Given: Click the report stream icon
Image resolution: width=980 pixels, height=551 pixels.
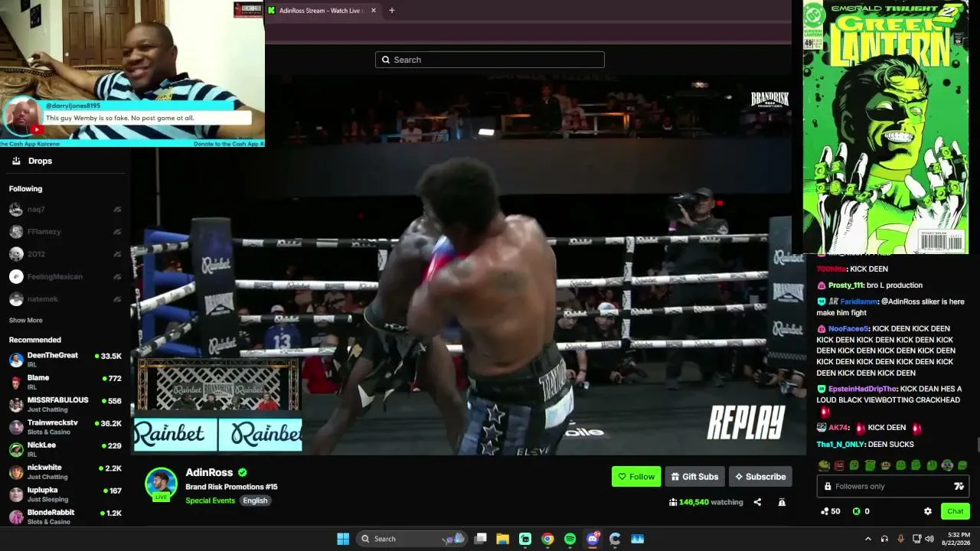Looking at the screenshot, I should pyautogui.click(x=782, y=502).
